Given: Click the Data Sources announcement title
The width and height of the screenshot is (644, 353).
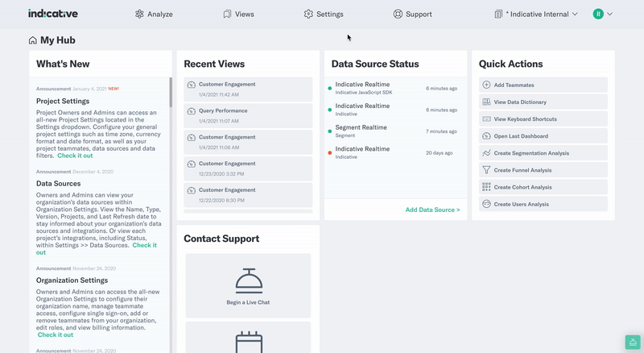Looking at the screenshot, I should click(x=58, y=184).
